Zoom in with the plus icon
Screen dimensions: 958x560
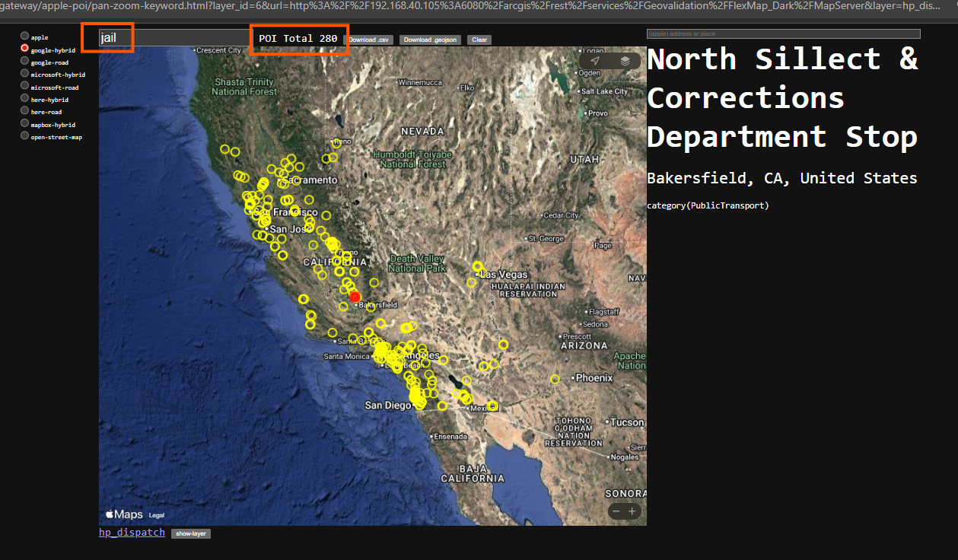[x=632, y=511]
